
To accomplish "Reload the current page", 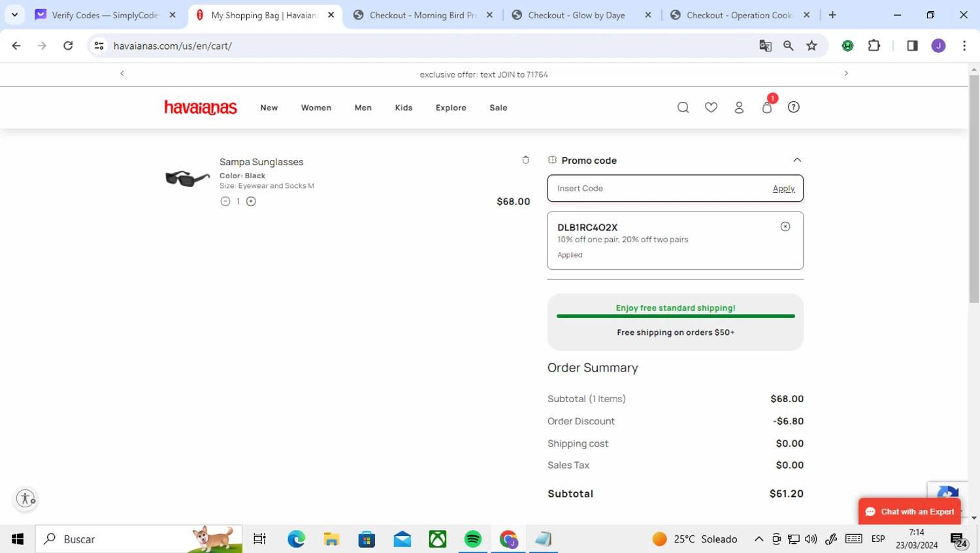I will (x=68, y=46).
